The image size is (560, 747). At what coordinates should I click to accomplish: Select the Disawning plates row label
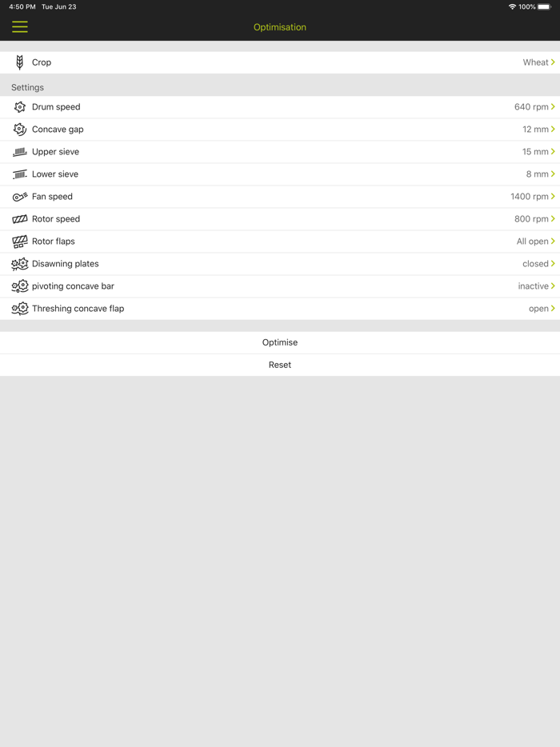[x=66, y=264]
